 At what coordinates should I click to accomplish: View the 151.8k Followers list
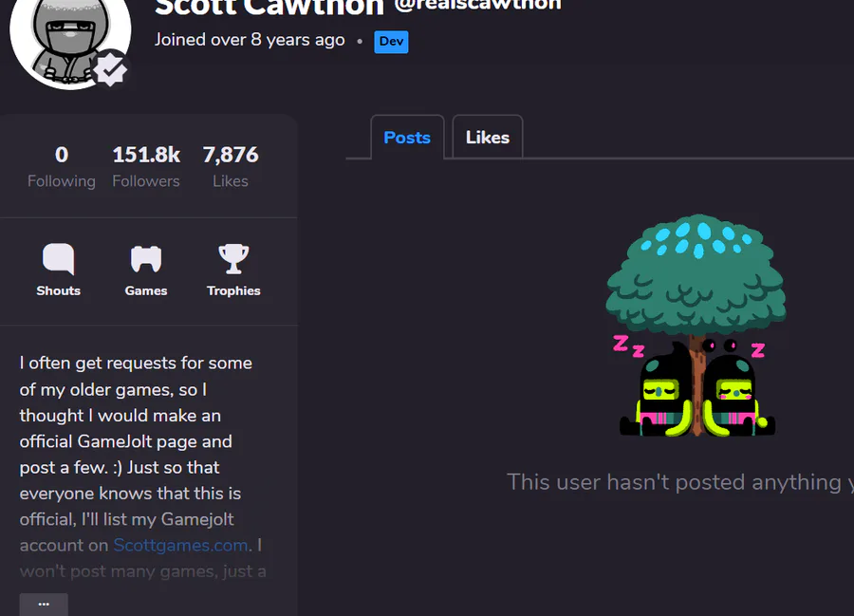point(146,167)
